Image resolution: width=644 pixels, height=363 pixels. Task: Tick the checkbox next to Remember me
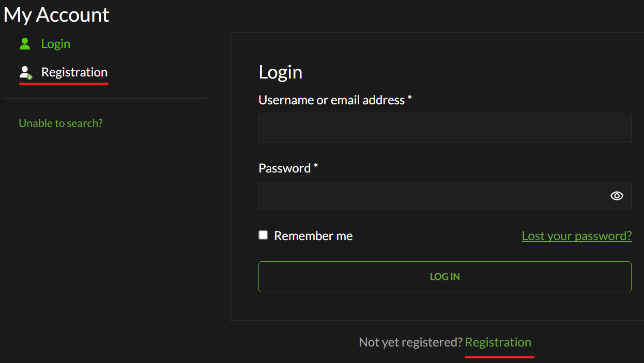point(263,235)
